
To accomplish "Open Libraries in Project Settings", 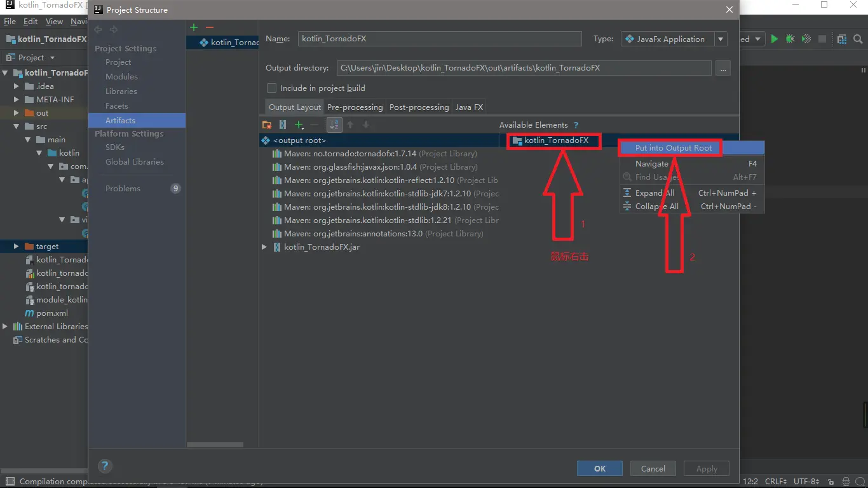I will click(x=121, y=91).
